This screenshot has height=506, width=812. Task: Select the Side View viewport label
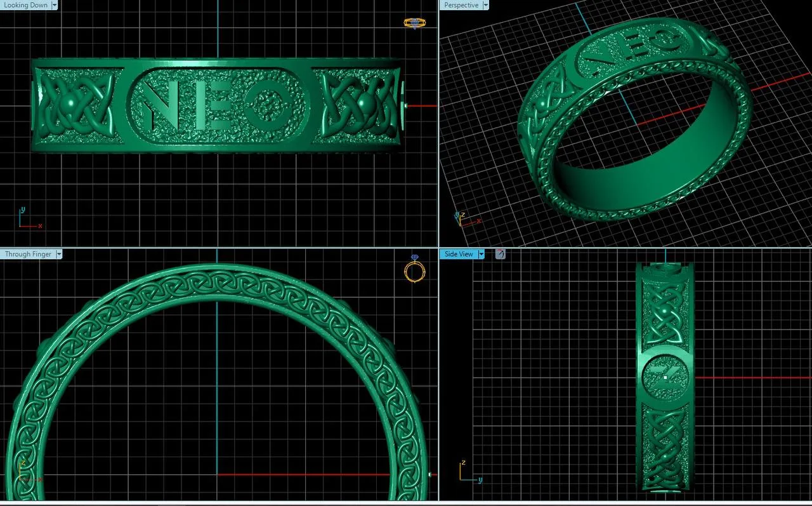458,254
